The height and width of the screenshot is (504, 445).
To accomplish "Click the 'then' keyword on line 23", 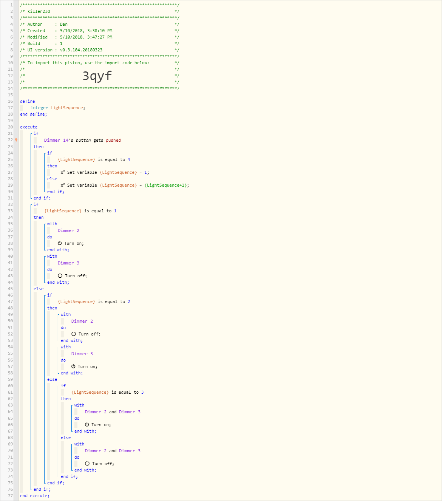I will click(x=39, y=147).
